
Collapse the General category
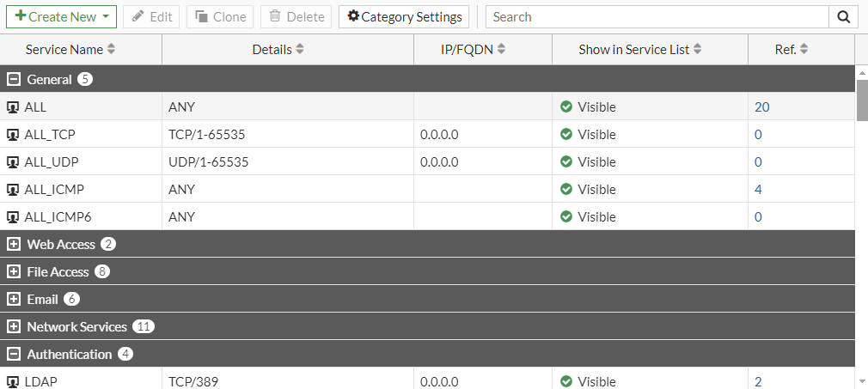[x=13, y=80]
